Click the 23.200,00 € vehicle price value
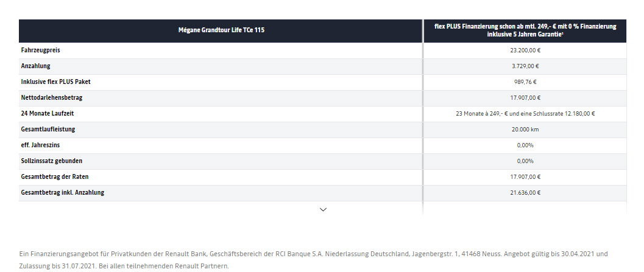This screenshot has width=644, height=272. 525,50
